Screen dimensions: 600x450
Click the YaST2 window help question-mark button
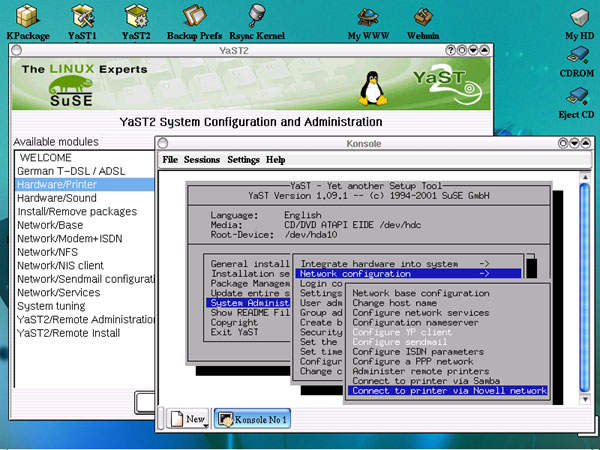coord(451,50)
